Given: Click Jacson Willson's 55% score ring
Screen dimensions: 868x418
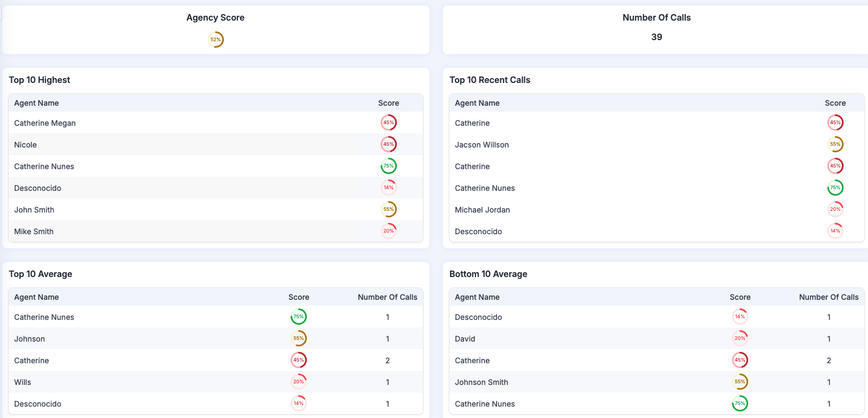Looking at the screenshot, I should click(835, 144).
